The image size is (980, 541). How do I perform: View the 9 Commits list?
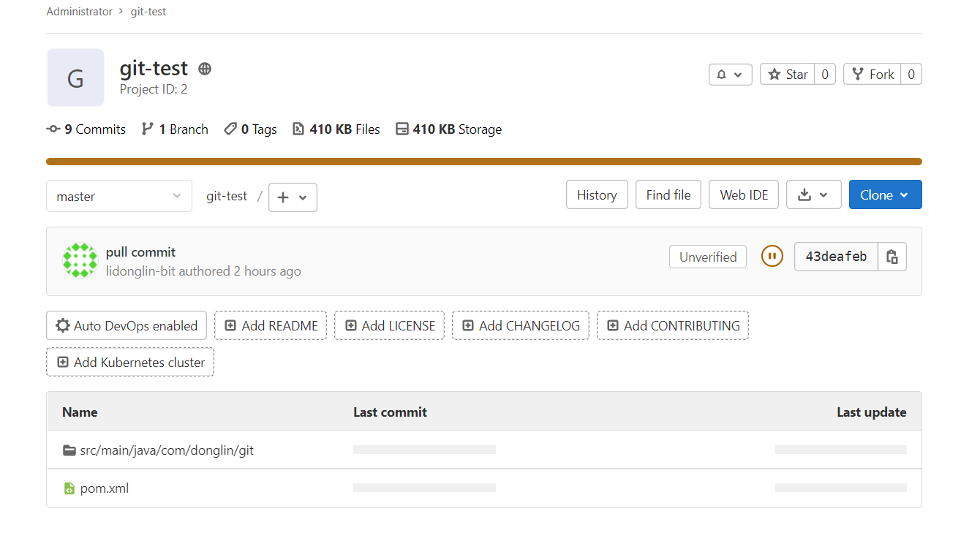(86, 129)
